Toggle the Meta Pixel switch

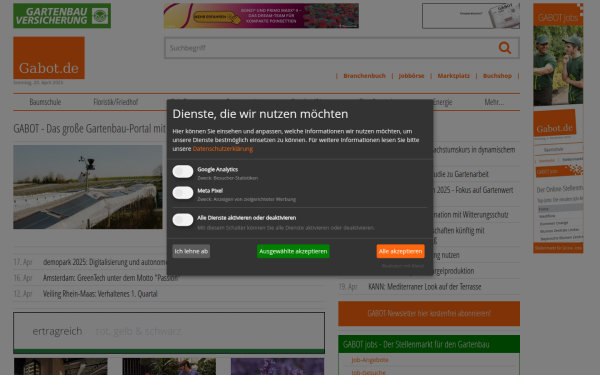coord(183,193)
